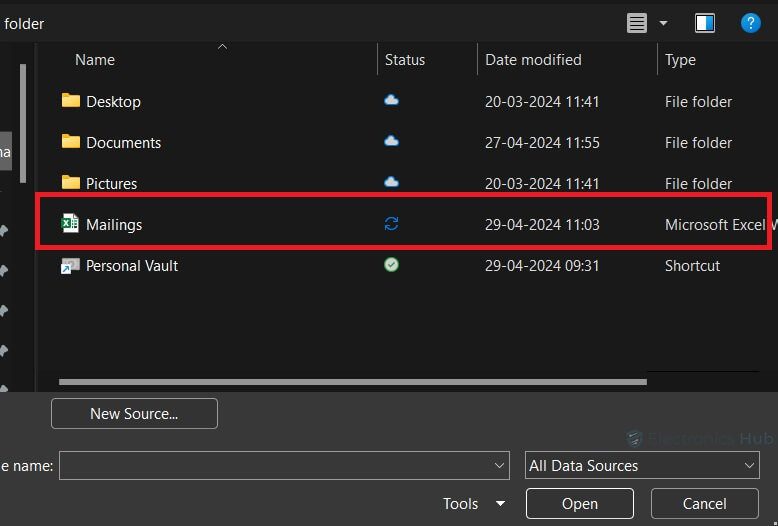This screenshot has width=778, height=526.
Task: Open the All Data Sources file type dropdown
Action: 642,465
